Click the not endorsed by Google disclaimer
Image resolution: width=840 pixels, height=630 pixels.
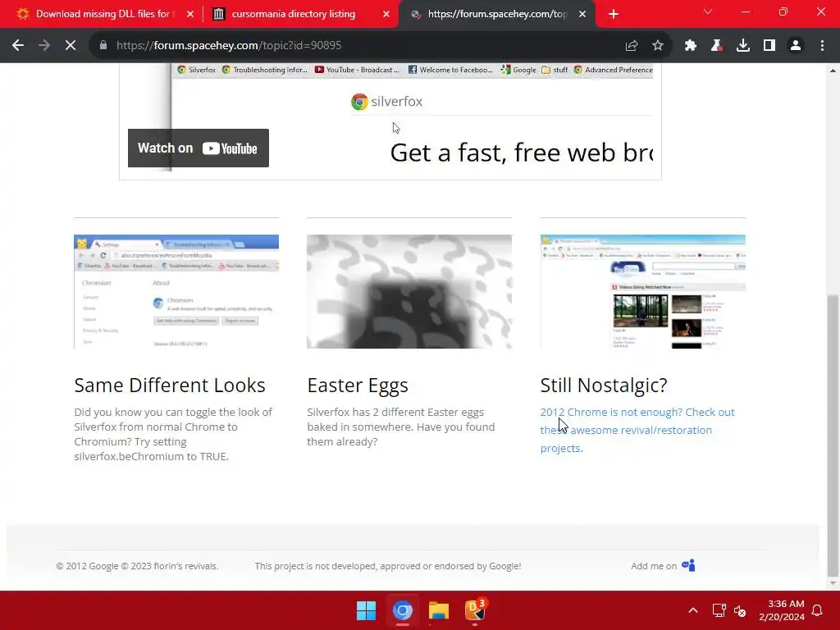point(388,566)
